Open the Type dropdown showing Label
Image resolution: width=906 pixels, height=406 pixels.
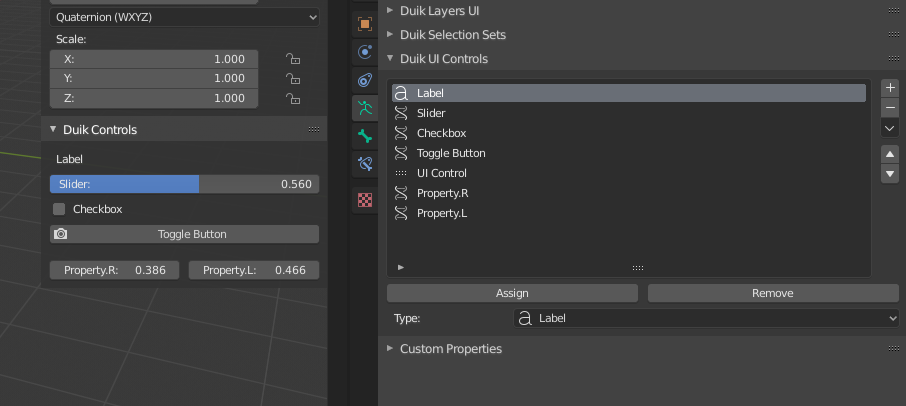coord(706,318)
